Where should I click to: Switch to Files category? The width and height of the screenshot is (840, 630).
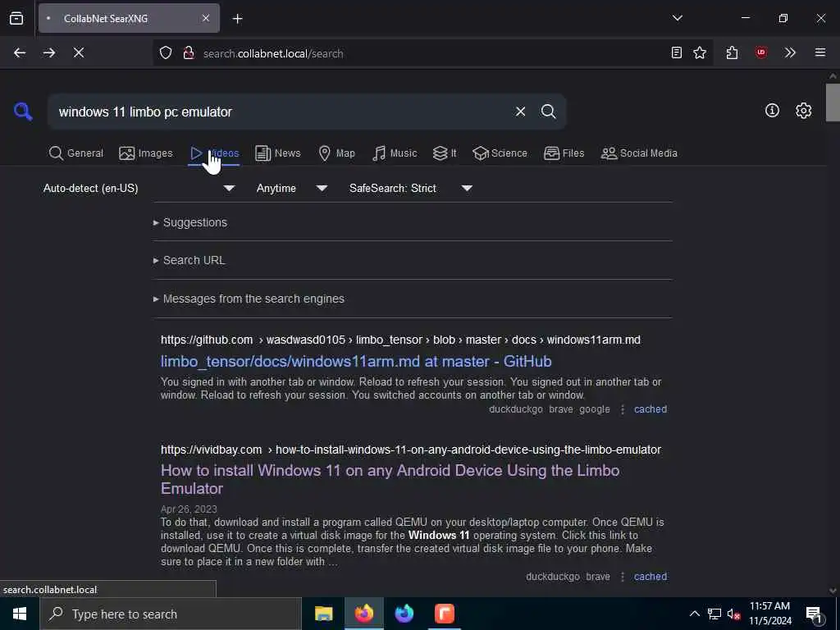point(564,153)
